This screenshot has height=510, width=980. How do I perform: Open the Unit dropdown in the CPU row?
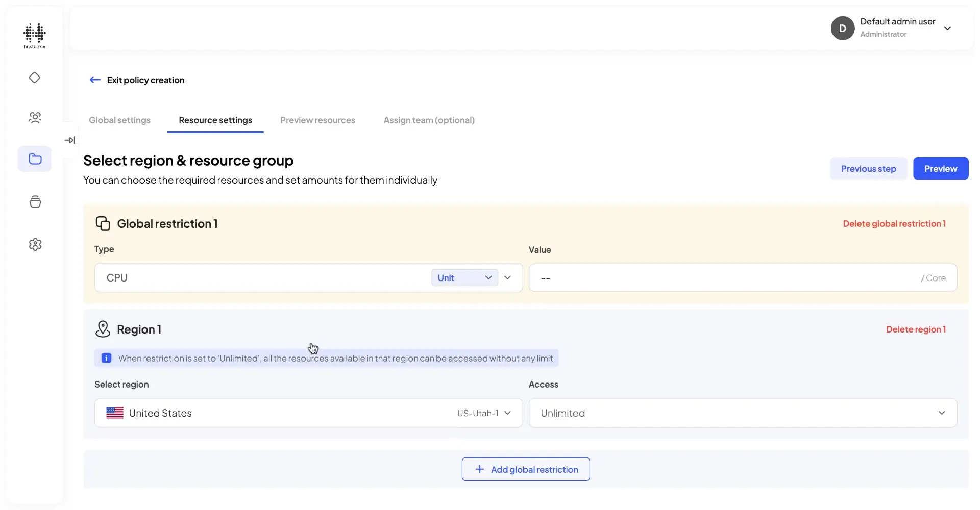pyautogui.click(x=464, y=277)
